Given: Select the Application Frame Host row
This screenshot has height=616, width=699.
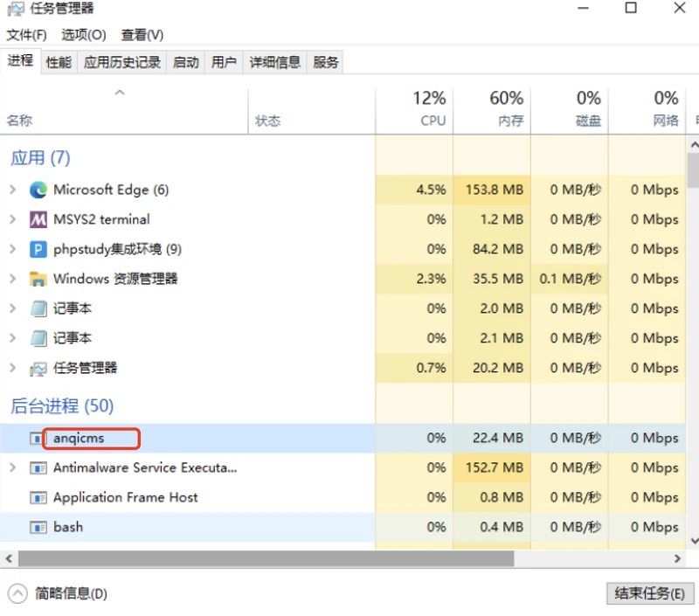Looking at the screenshot, I should 125,497.
